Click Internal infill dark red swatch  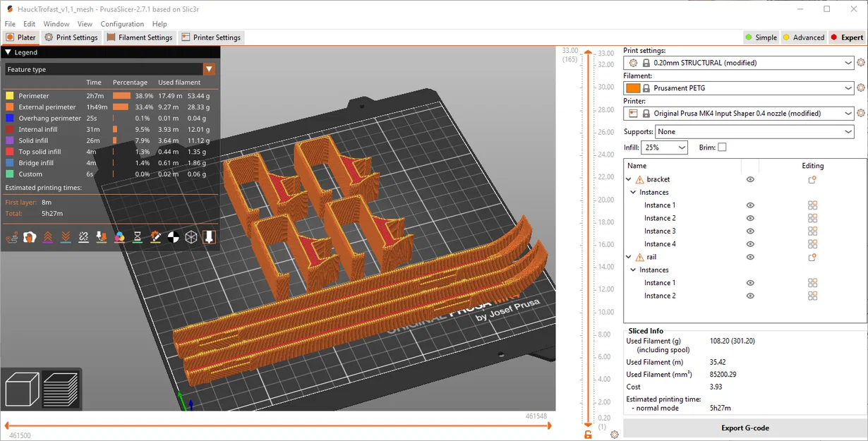10,129
